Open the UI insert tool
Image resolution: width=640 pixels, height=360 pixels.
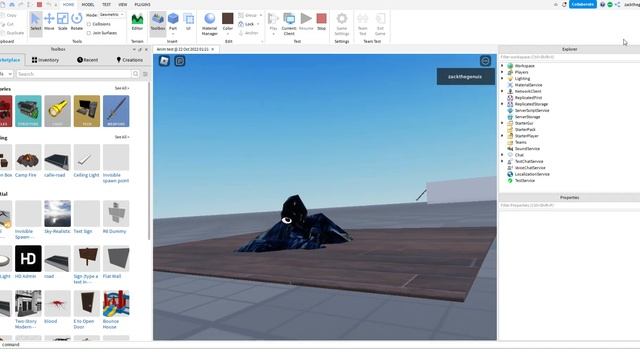(188, 22)
